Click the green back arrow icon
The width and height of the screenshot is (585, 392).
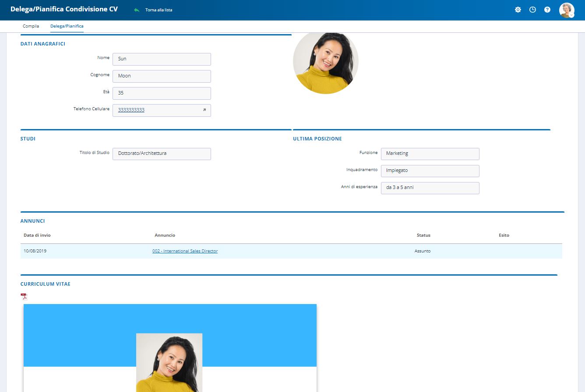(x=137, y=10)
